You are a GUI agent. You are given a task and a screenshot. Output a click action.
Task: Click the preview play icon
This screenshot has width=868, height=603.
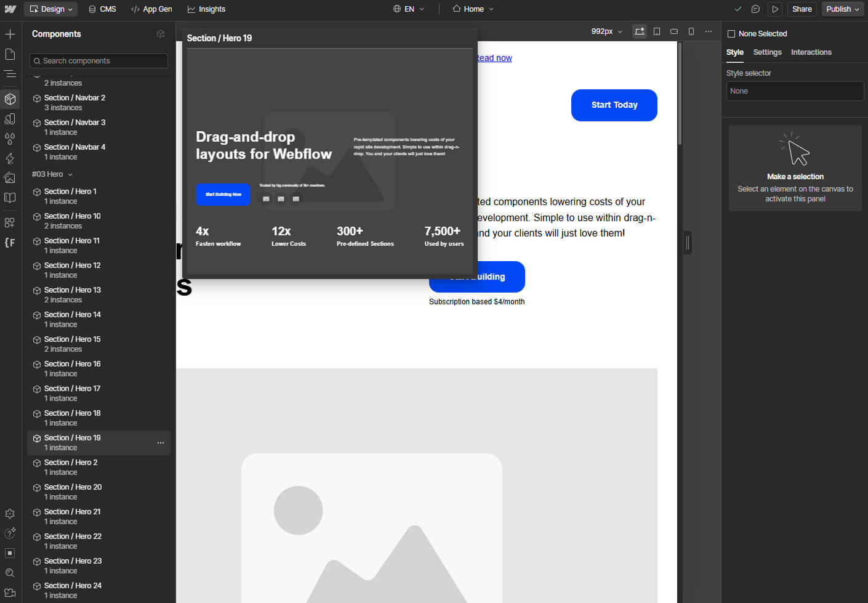(775, 9)
